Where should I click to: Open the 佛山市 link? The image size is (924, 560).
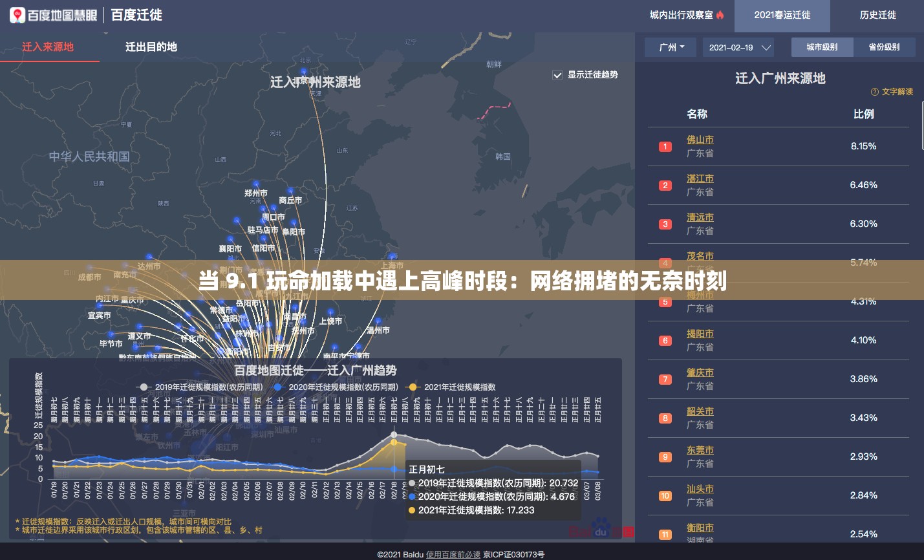point(700,140)
